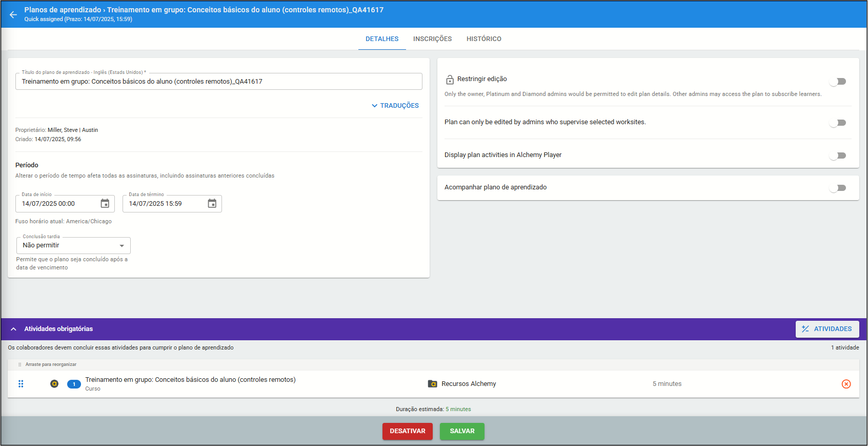Screen dimensions: 868x446
Task: Open the Conclusão tardia dropdown
Action: click(73, 245)
